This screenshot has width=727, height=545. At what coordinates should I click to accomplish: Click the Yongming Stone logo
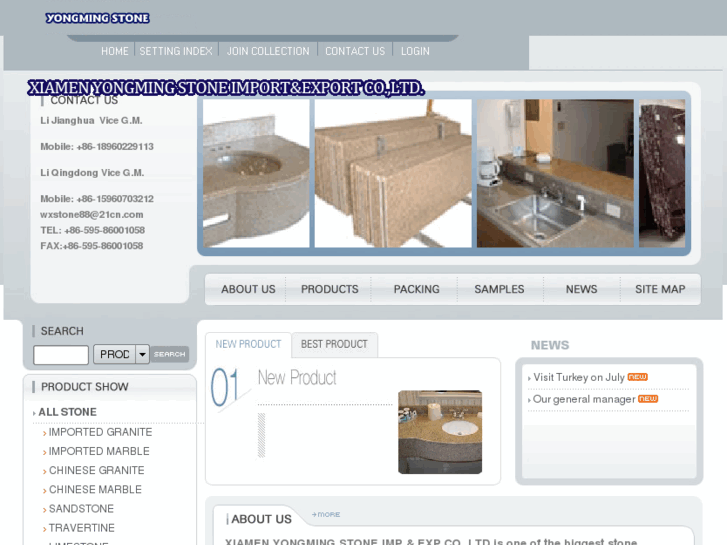97,18
